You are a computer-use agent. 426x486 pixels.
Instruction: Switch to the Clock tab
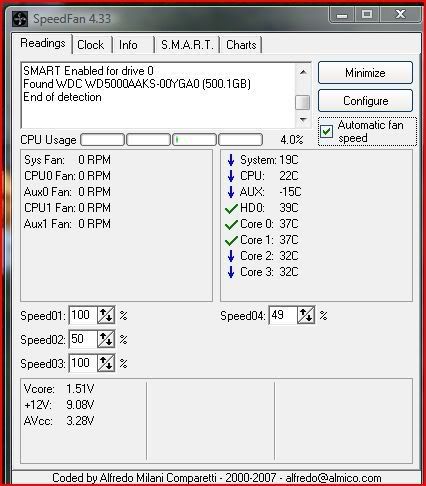91,45
